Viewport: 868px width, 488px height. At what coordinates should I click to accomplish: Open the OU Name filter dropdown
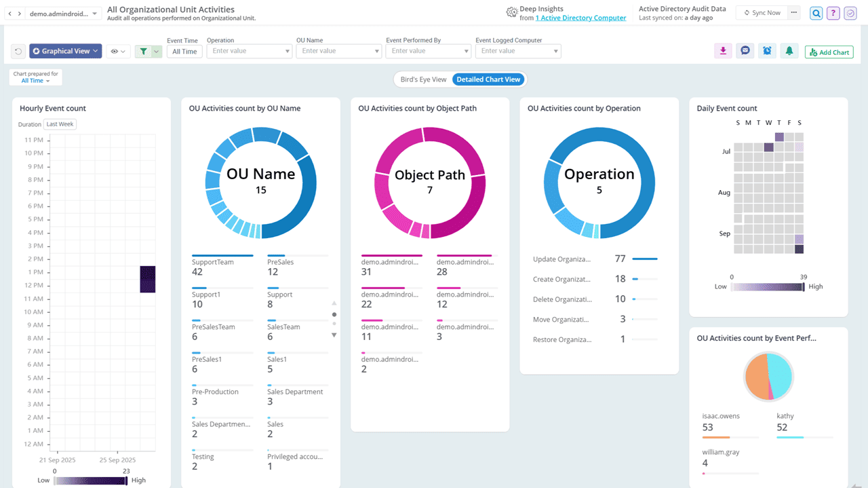[x=338, y=51]
